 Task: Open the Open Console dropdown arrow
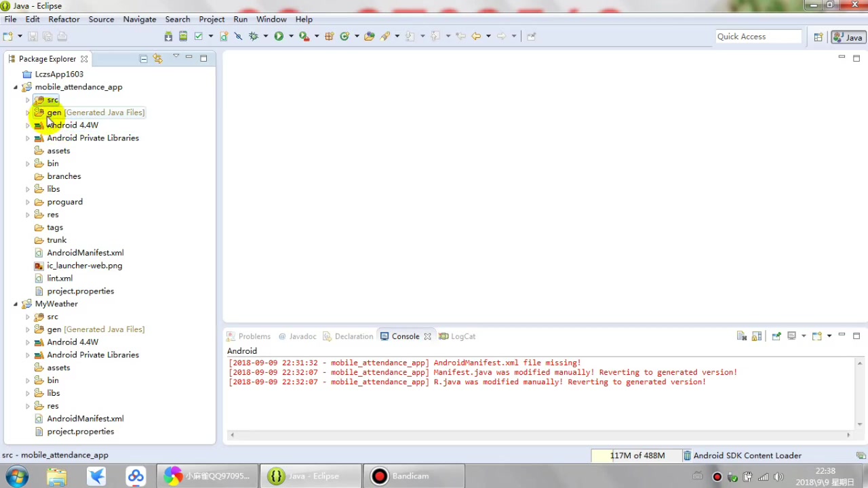point(829,336)
